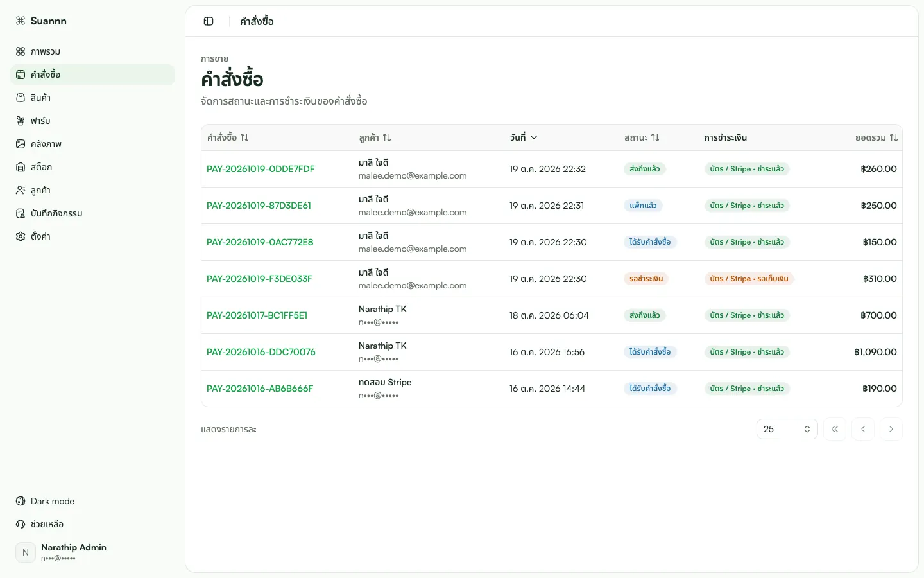Navigate to ลูกค้า in the sidebar

click(x=92, y=190)
